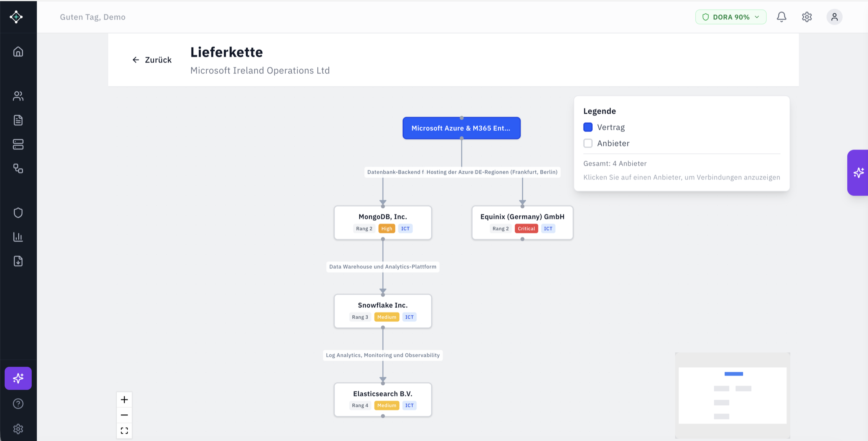Image resolution: width=868 pixels, height=441 pixels.
Task: Open the user avatar account menu
Action: pyautogui.click(x=834, y=17)
